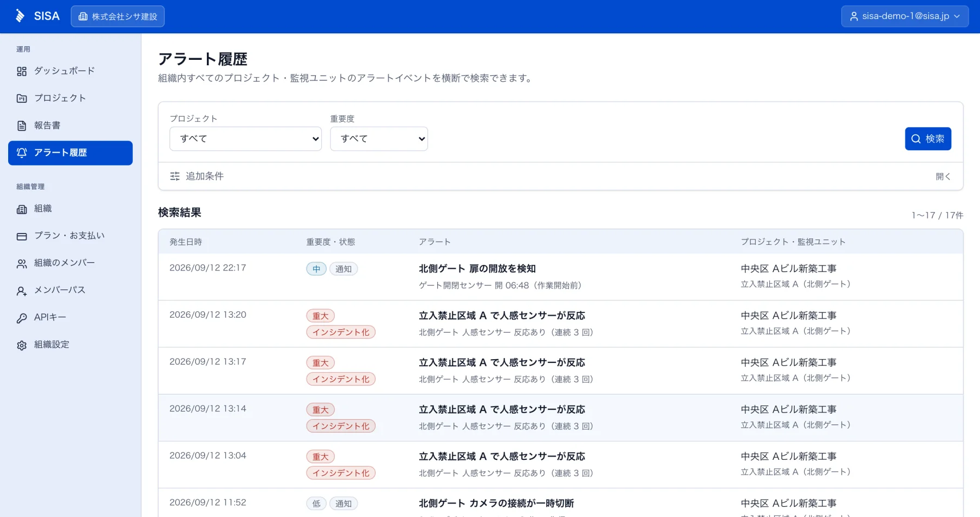Click the dashboard grid icon
The width and height of the screenshot is (980, 517).
pos(22,71)
